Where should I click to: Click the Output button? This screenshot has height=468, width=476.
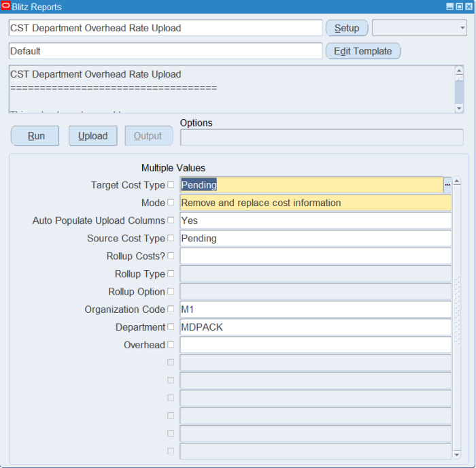(x=149, y=136)
